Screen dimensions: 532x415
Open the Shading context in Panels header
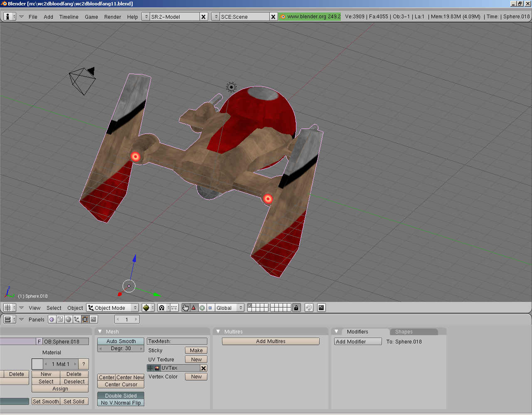69,319
